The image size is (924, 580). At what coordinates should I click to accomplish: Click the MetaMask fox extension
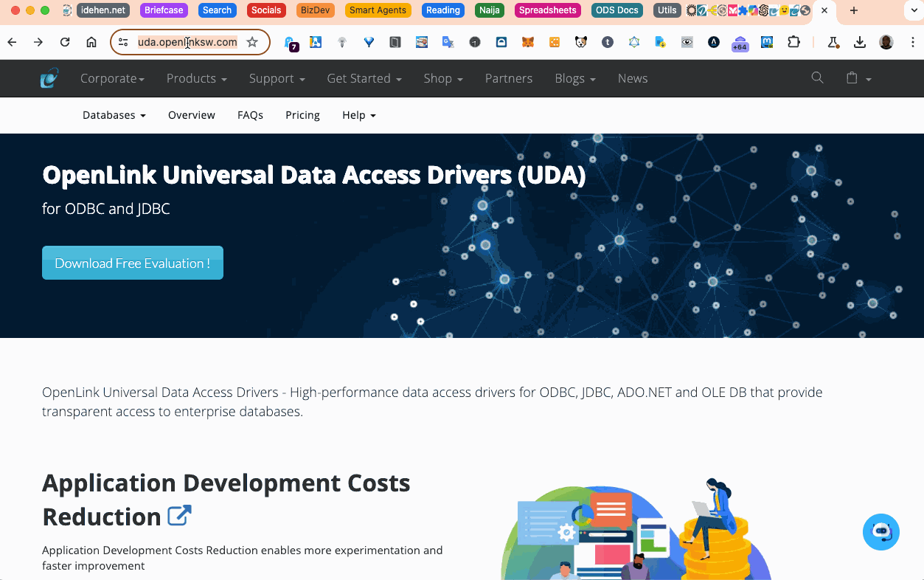tap(528, 42)
